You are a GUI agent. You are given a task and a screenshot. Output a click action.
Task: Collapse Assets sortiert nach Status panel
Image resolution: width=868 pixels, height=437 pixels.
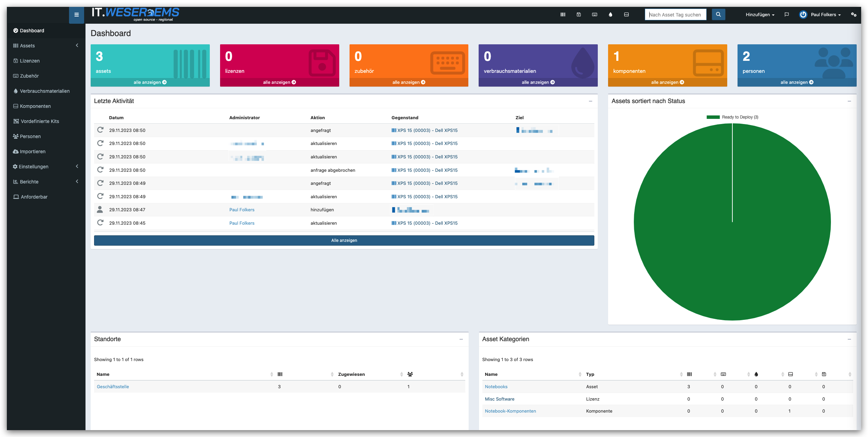coord(849,101)
